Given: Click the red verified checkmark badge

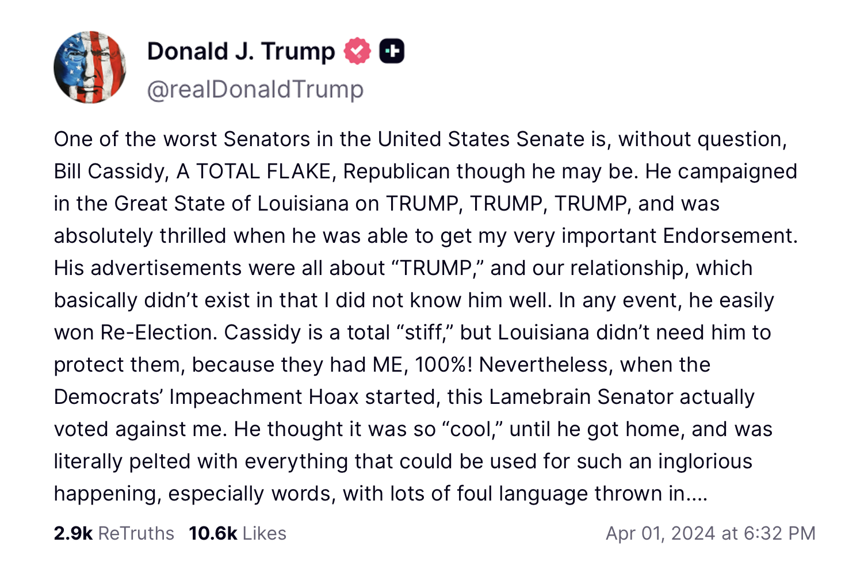Looking at the screenshot, I should tap(357, 51).
